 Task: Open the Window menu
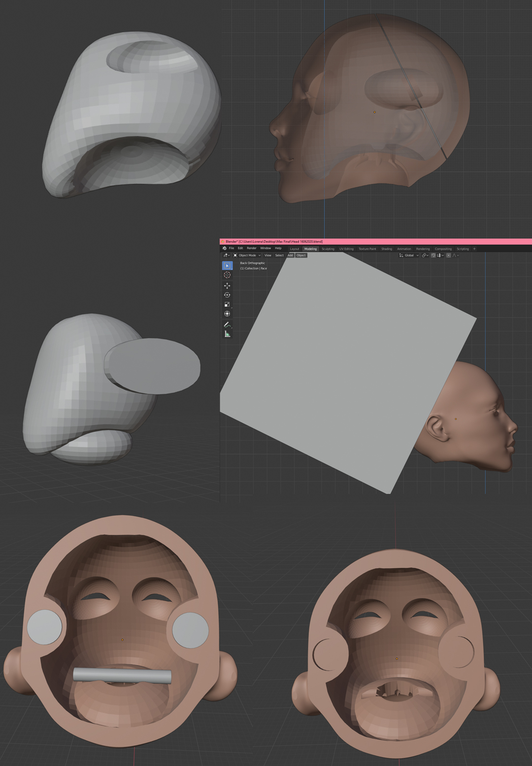[x=266, y=248]
